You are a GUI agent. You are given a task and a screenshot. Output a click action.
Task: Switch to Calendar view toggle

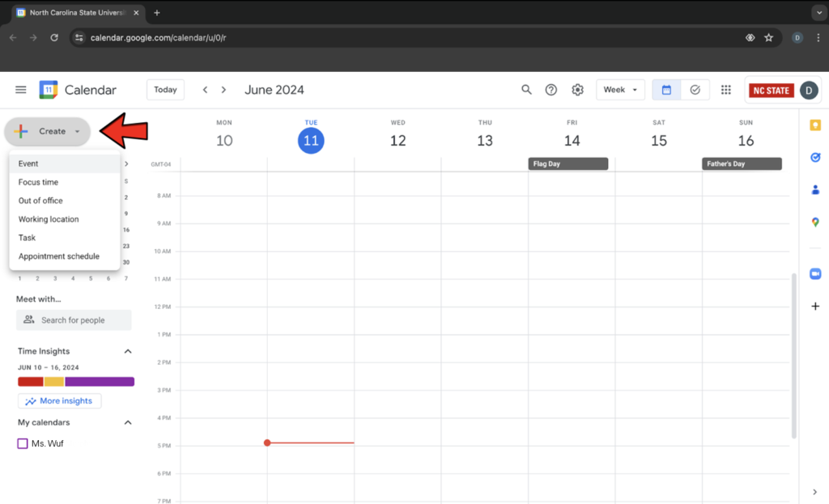click(666, 90)
